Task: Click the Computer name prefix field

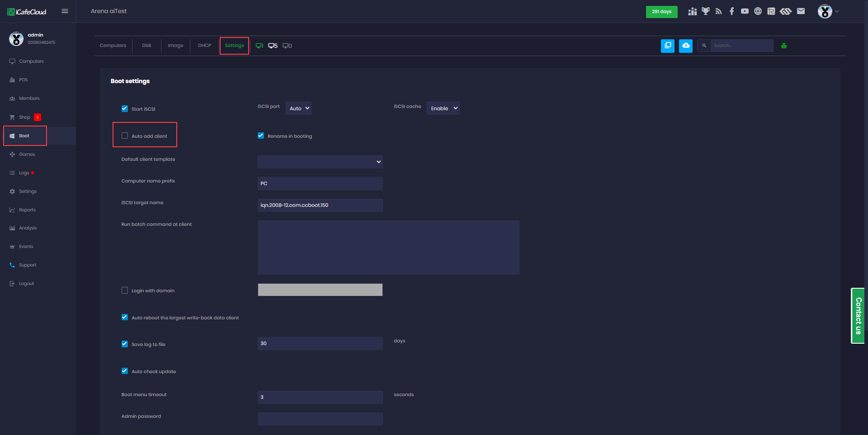Action: click(x=320, y=183)
